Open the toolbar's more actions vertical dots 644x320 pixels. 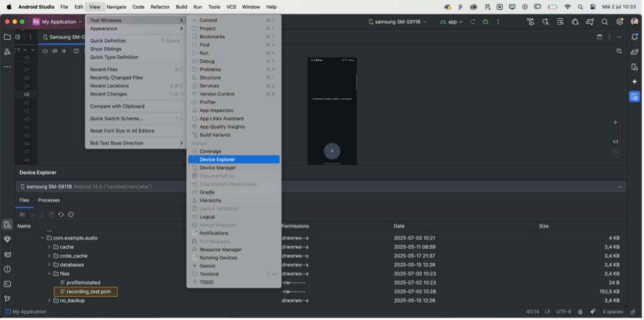[498, 22]
